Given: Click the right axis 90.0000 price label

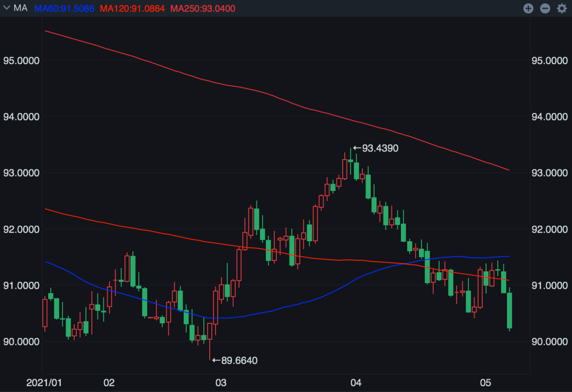Looking at the screenshot, I should (549, 342).
